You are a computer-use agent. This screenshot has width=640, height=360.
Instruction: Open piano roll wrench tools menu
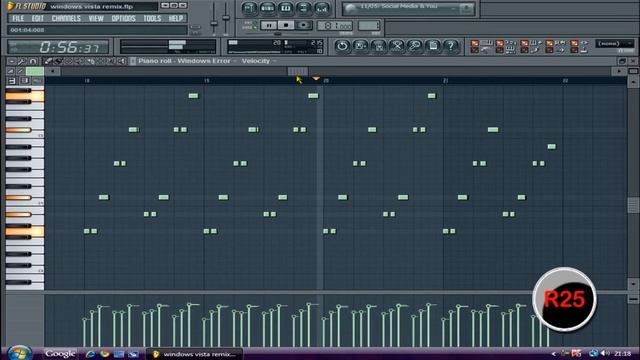tap(22, 61)
